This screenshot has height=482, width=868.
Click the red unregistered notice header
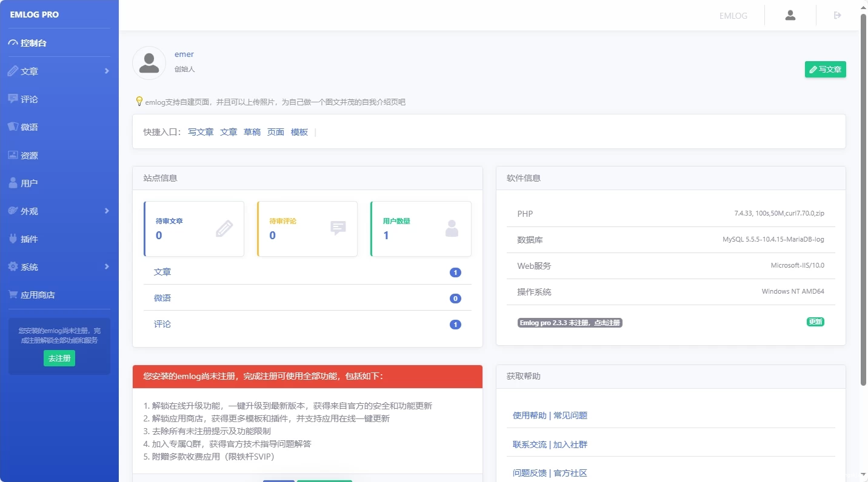coord(307,377)
